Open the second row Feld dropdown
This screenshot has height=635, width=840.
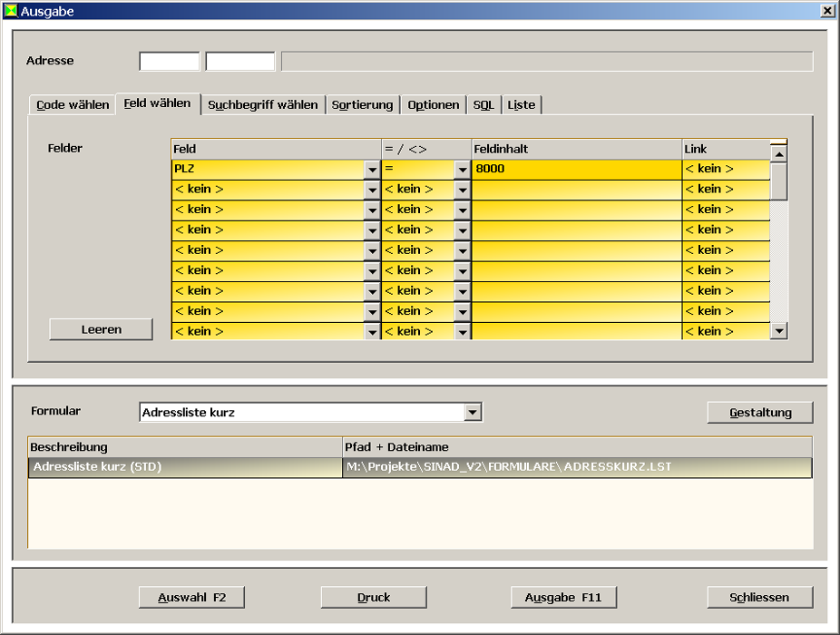tap(372, 190)
